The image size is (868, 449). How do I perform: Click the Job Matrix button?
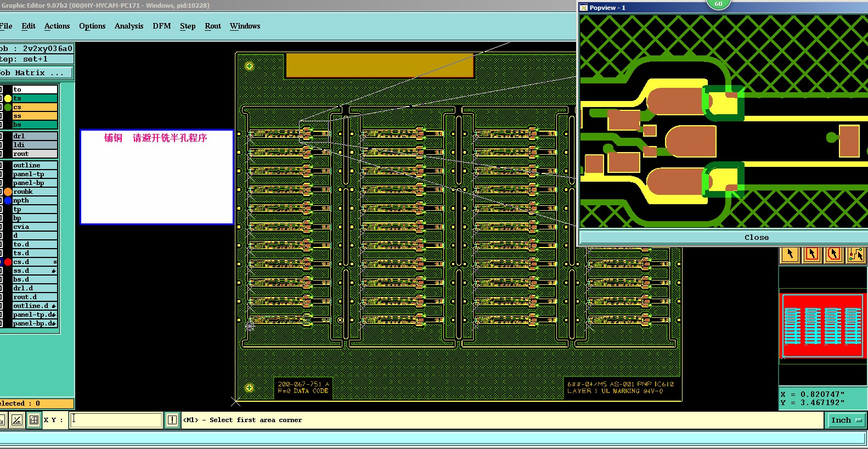36,72
